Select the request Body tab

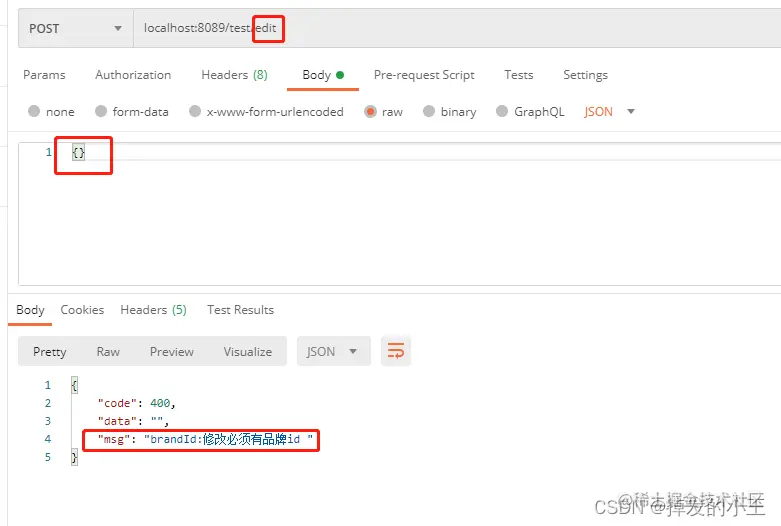323,75
